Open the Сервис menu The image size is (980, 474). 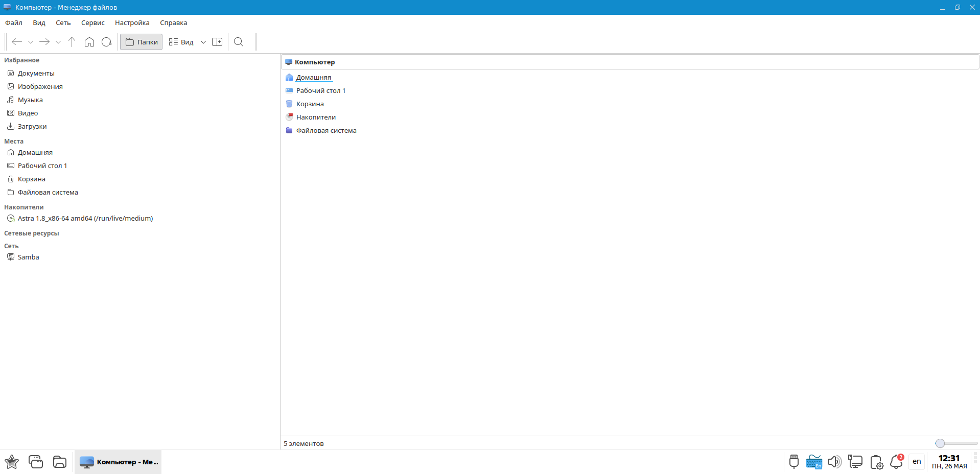pyautogui.click(x=92, y=22)
